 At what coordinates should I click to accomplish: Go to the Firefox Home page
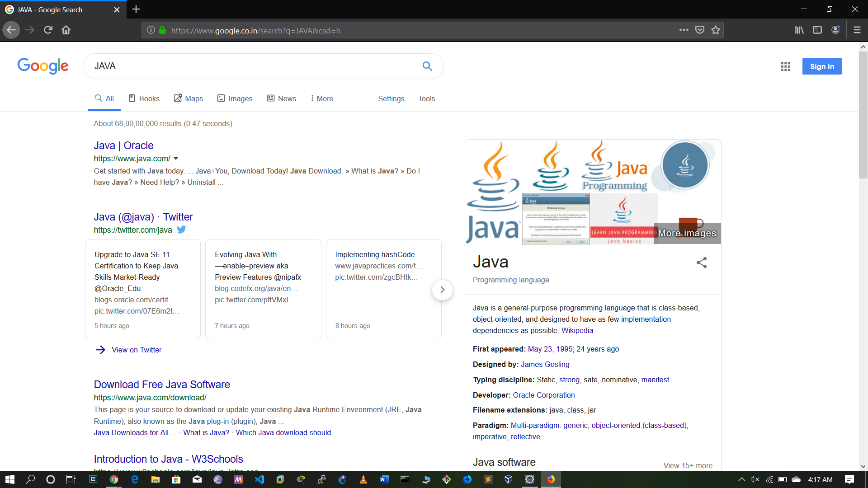(66, 30)
